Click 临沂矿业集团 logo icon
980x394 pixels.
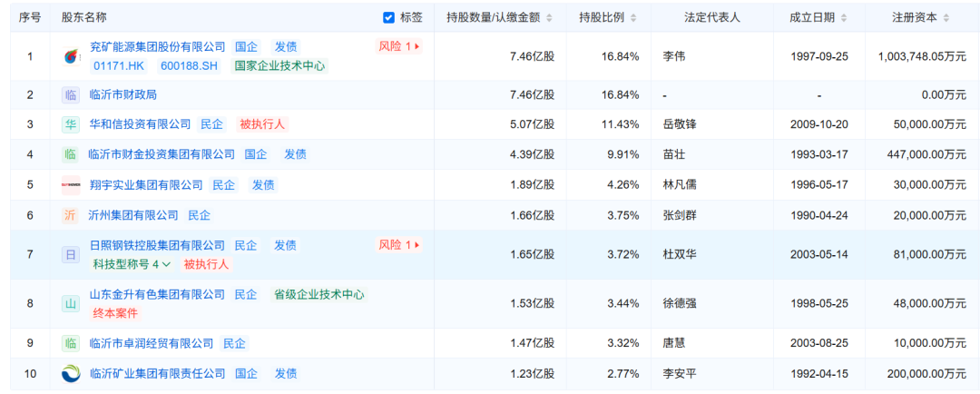point(71,374)
